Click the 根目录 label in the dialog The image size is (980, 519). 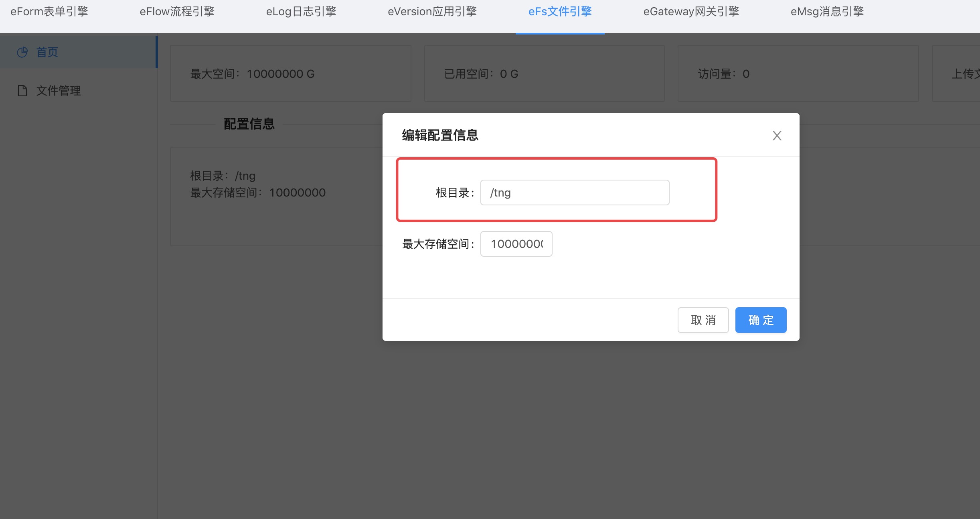tap(455, 193)
